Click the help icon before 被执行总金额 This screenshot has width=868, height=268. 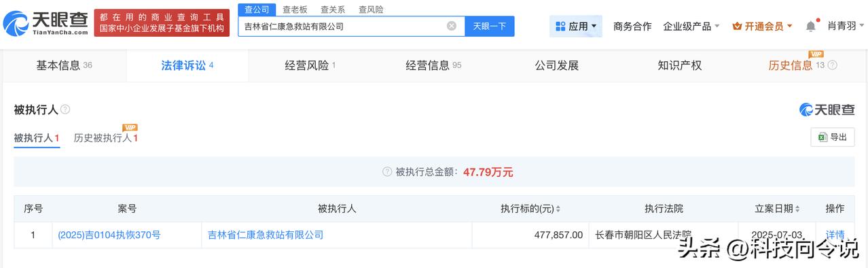(x=387, y=172)
